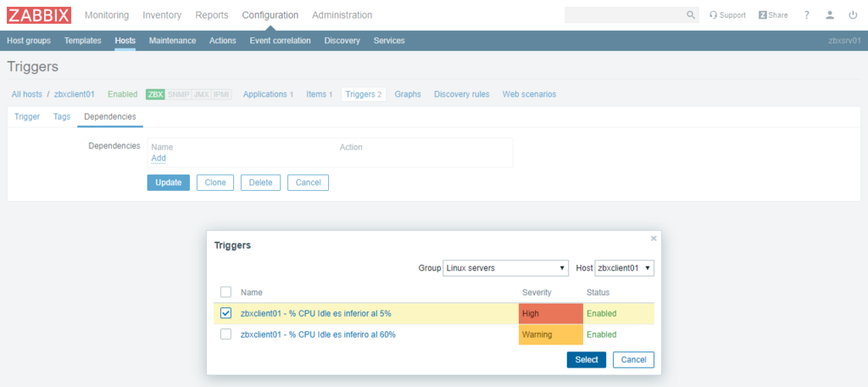
Task: Open the Monitoring top menu
Action: (107, 15)
